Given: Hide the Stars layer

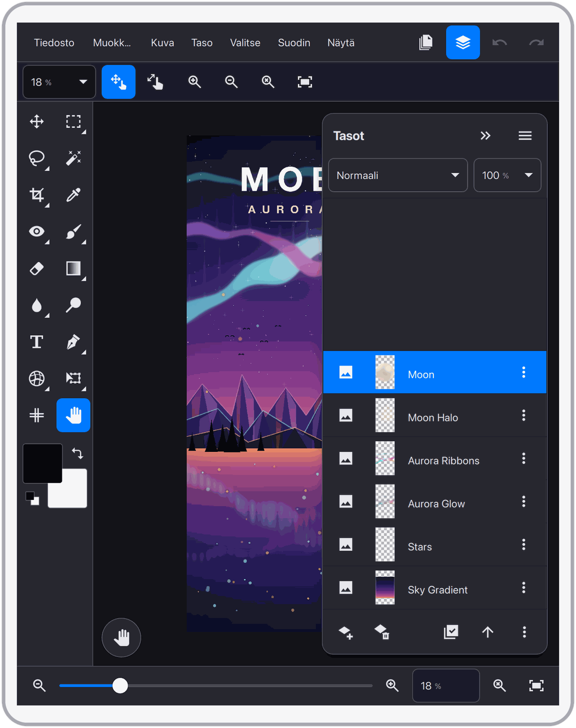Looking at the screenshot, I should point(346,545).
